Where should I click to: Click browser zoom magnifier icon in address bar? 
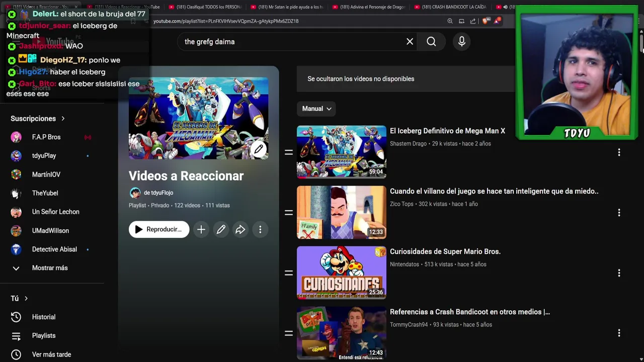[450, 21]
